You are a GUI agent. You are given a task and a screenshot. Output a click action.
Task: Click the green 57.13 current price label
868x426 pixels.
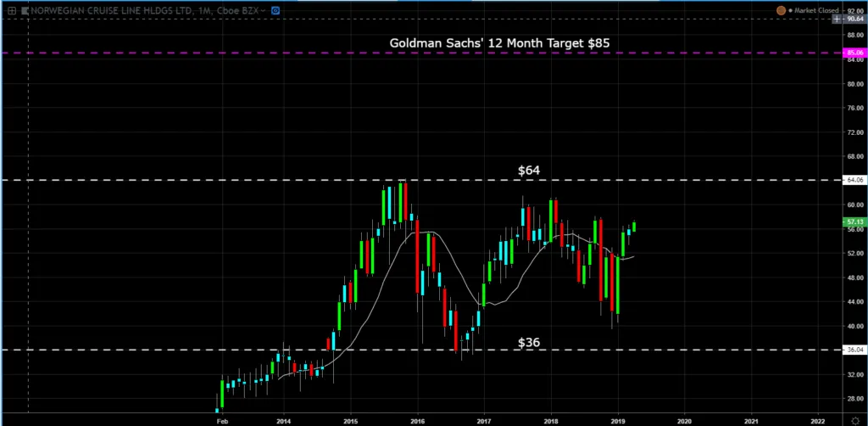855,222
